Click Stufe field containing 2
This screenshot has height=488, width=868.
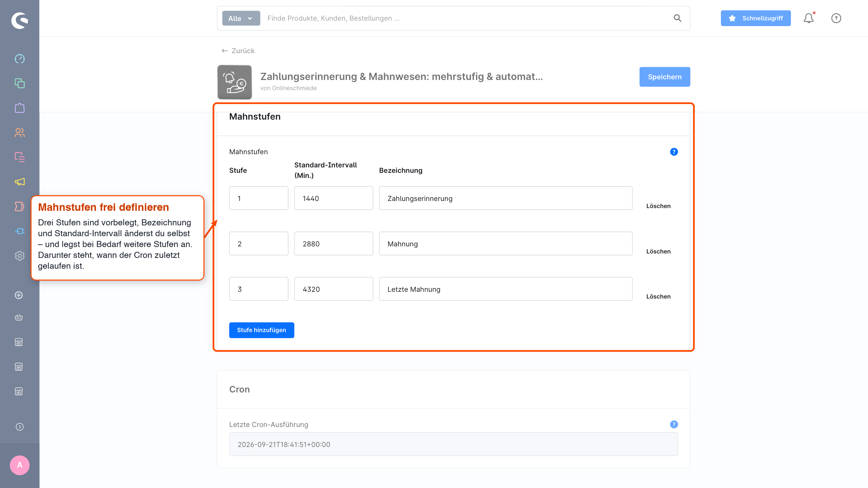[259, 244]
